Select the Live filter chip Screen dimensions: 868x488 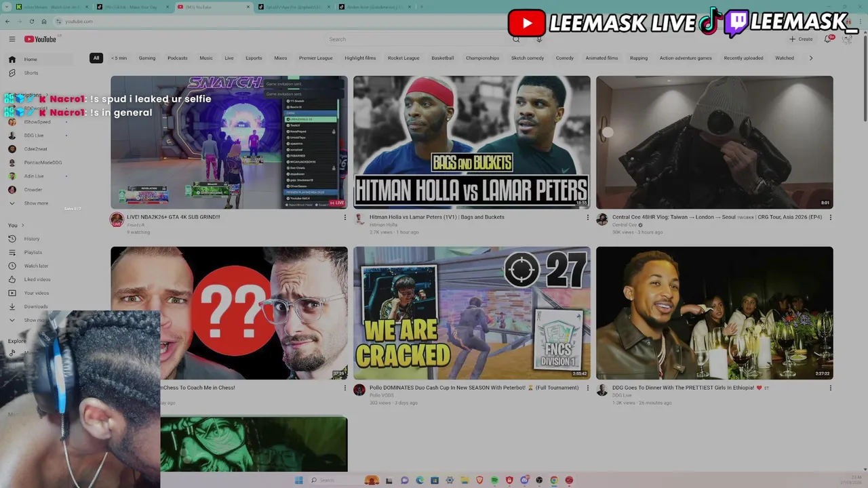pyautogui.click(x=229, y=58)
